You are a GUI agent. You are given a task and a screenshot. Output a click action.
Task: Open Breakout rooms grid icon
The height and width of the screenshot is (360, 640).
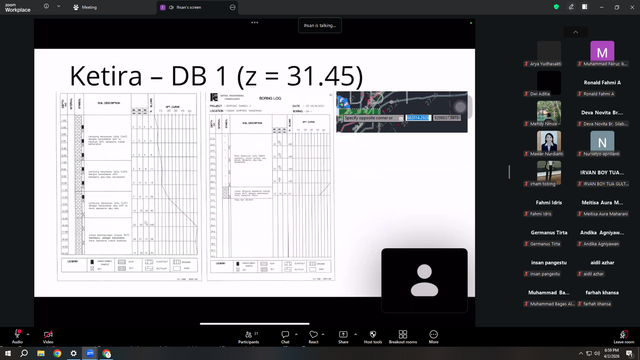click(x=403, y=337)
